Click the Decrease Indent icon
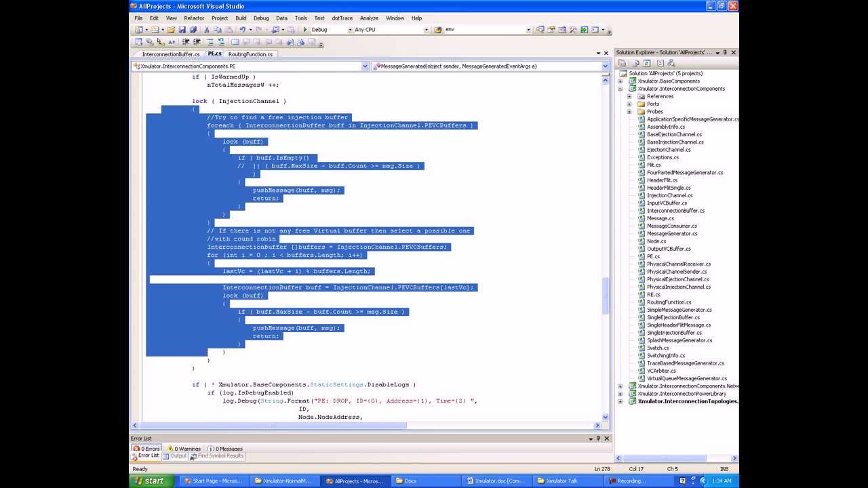The image size is (868, 488). tap(186, 42)
